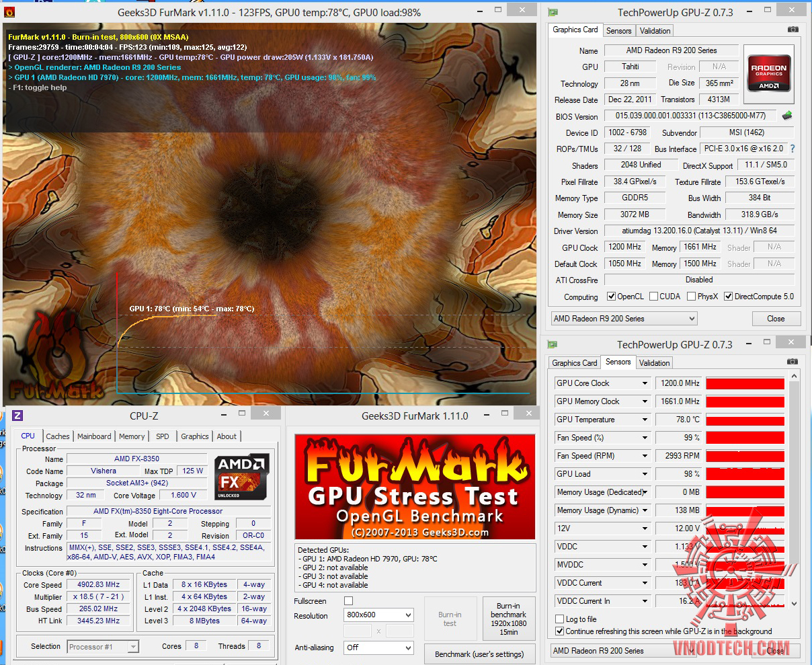812x665 pixels.
Task: Click the Detected GPUs list entry GPU 1
Action: pyautogui.click(x=367, y=559)
